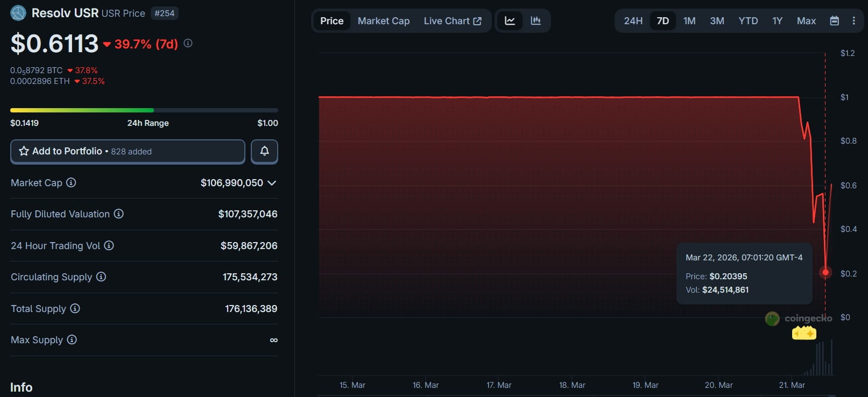Click the price alert bell icon

(x=264, y=151)
